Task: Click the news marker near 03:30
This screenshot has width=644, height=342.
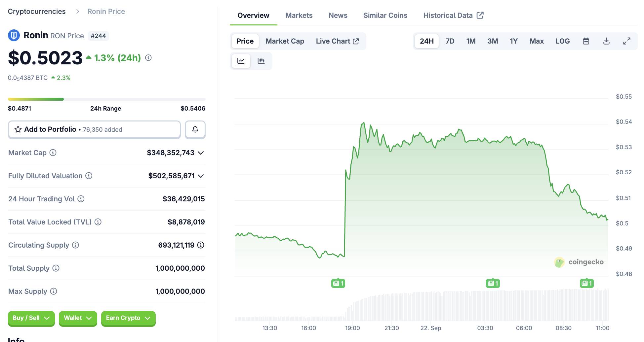Action: (x=493, y=283)
